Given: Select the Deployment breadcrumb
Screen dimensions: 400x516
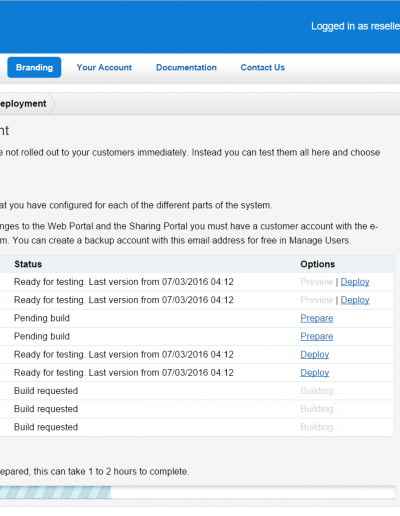Looking at the screenshot, I should [23, 104].
